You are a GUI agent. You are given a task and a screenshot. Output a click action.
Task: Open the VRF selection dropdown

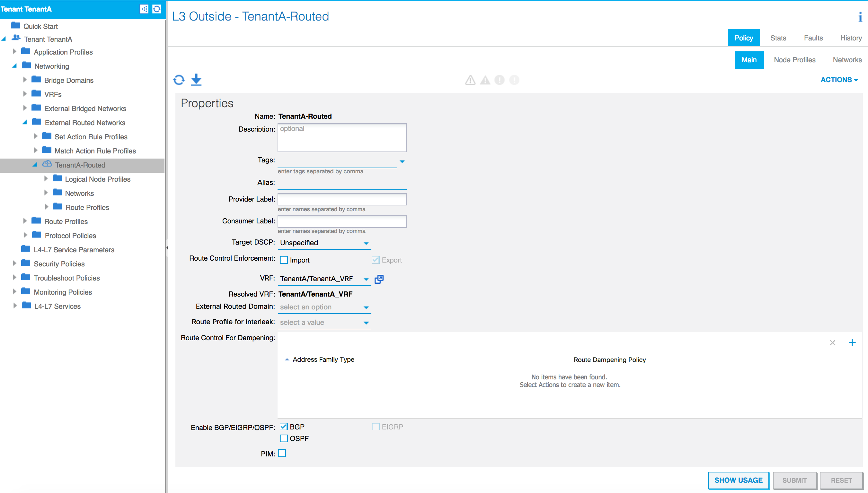pyautogui.click(x=366, y=279)
